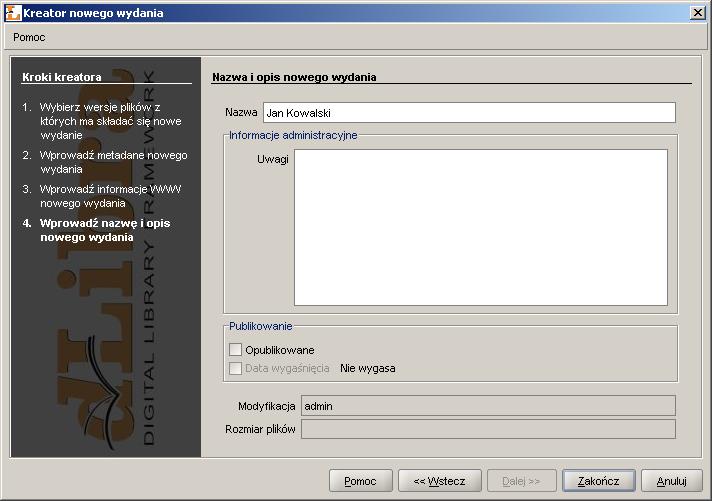
Task: Click the dLibra application icon in title bar
Action: coord(13,13)
